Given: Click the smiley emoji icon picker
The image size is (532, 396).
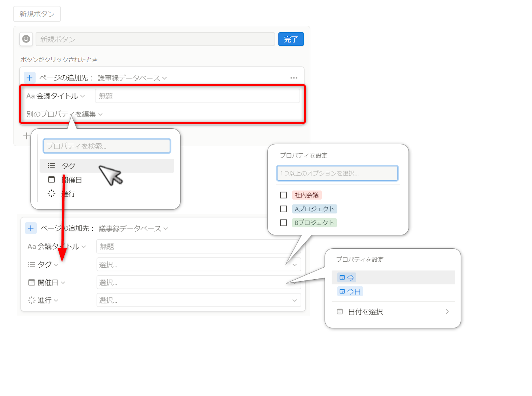Looking at the screenshot, I should click(x=26, y=39).
